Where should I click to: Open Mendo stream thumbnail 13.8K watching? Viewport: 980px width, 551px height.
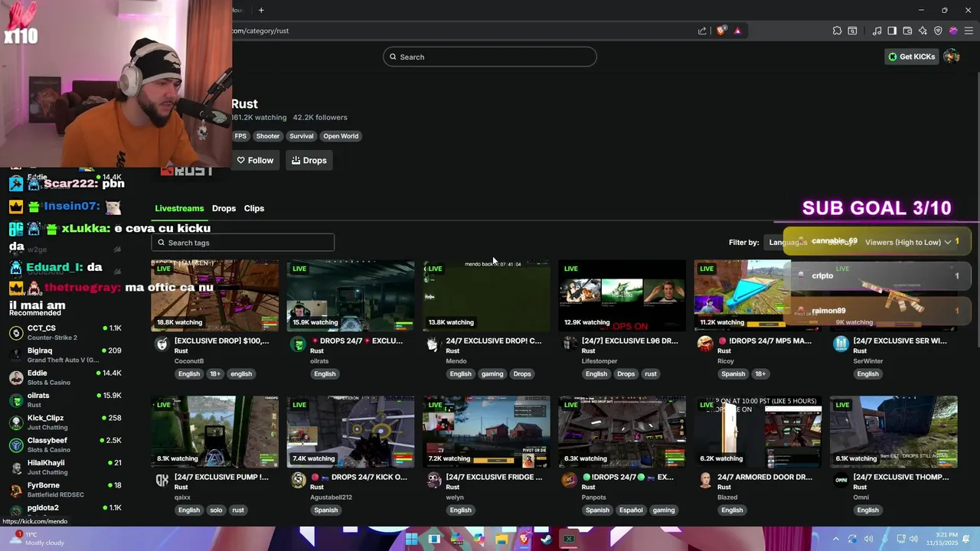[x=486, y=296]
